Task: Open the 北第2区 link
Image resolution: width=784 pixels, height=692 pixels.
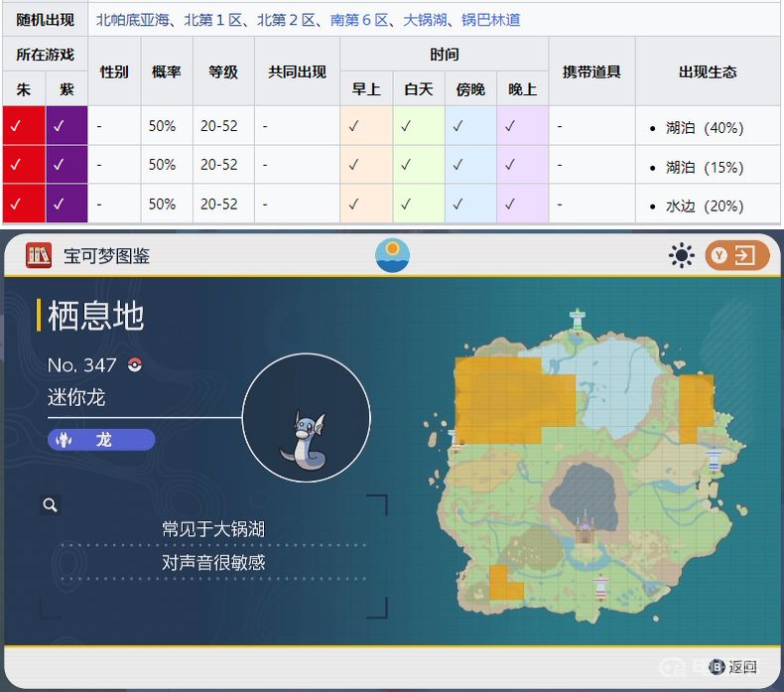Action: pos(286,20)
